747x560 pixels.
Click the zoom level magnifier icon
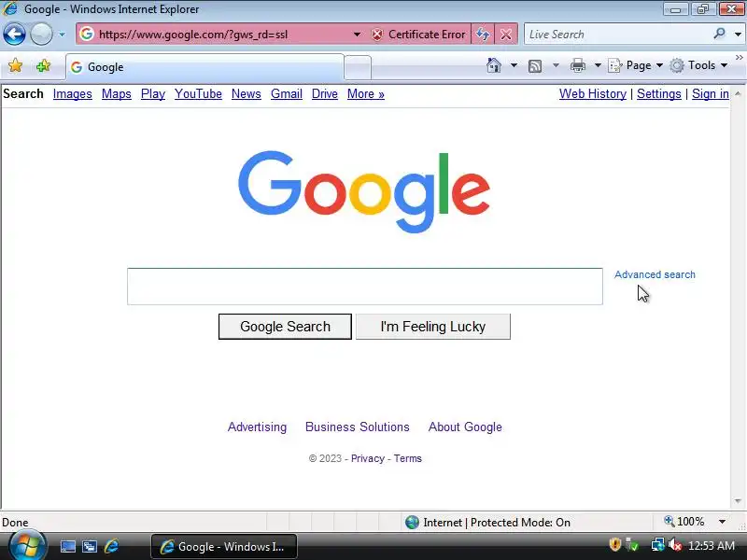pos(669,522)
